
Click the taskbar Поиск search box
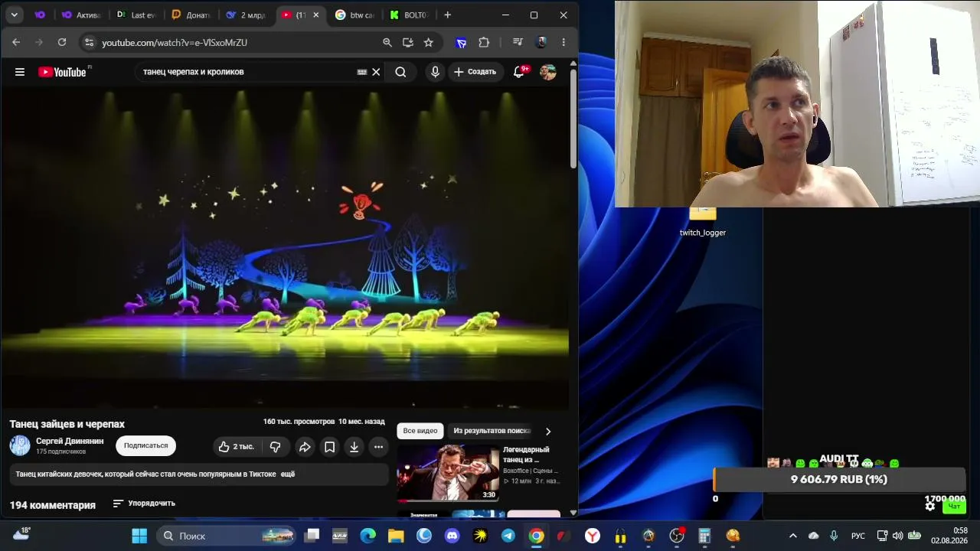[227, 536]
